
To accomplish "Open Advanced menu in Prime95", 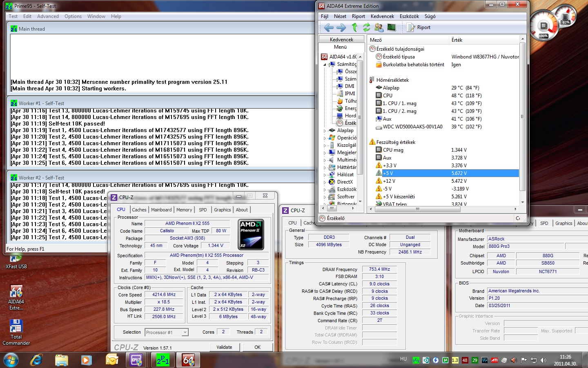I will [x=48, y=16].
